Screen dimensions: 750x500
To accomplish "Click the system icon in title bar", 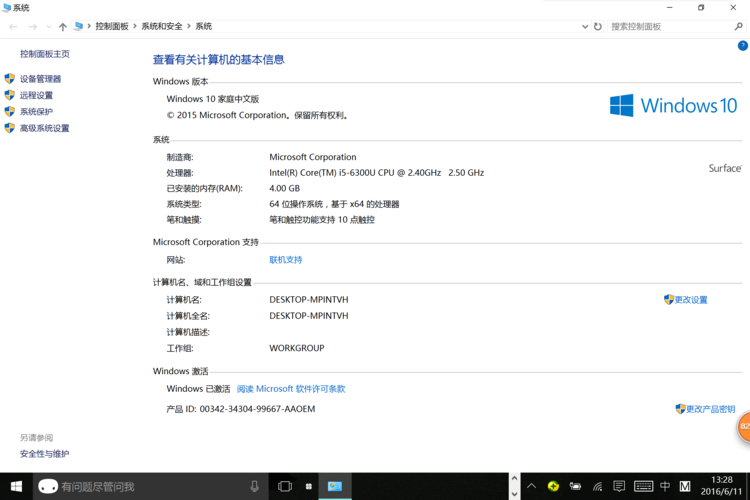I will pos(7,8).
